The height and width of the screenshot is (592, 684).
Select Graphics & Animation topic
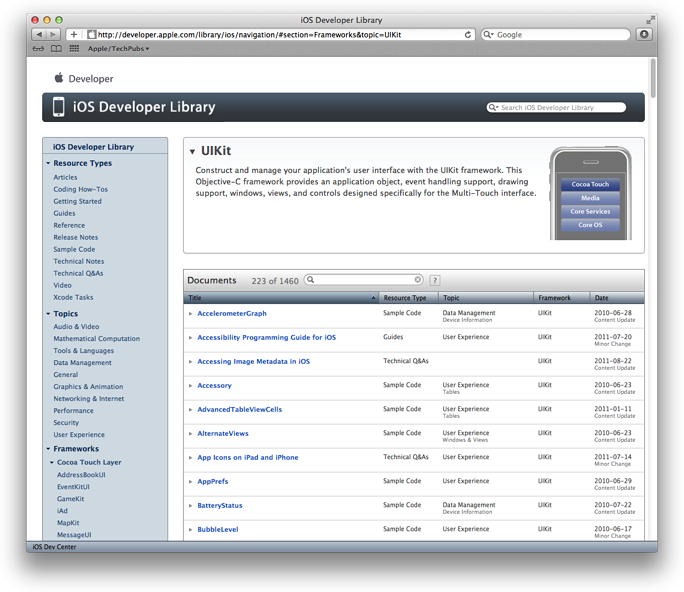[88, 387]
